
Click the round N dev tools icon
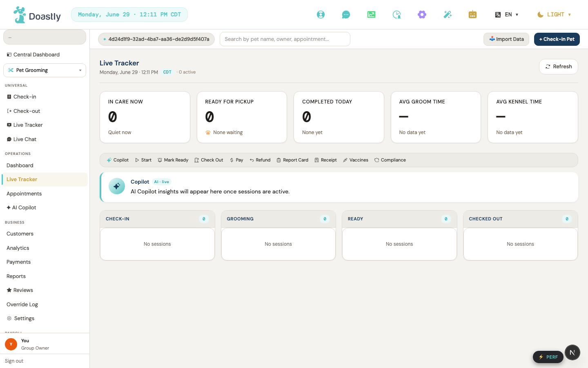(572, 352)
